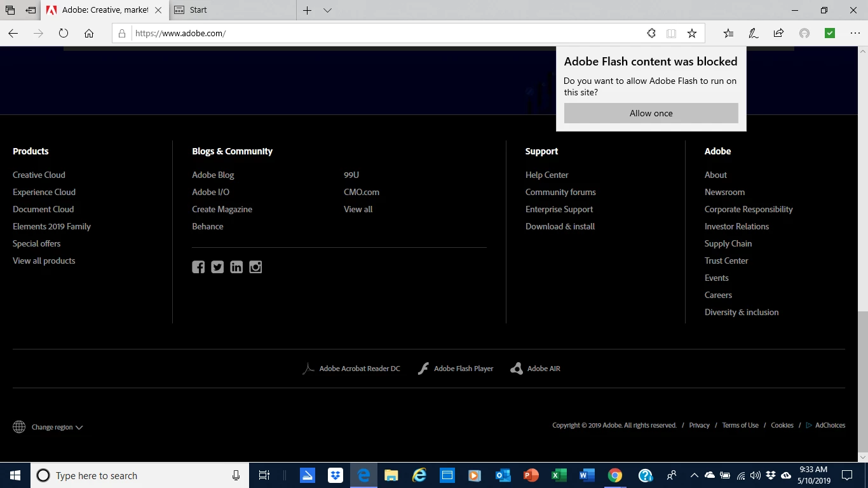Open the Investor Relations link
Viewport: 868px width, 488px height.
point(736,226)
